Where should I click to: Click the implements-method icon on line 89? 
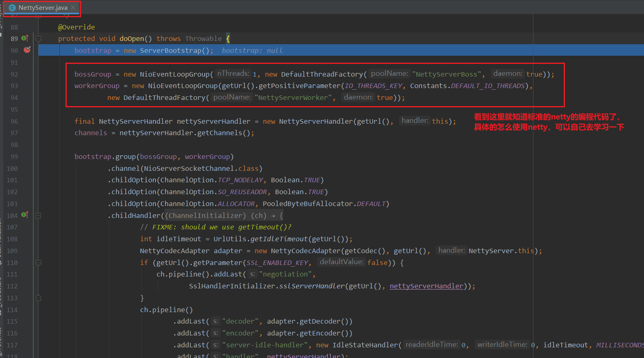[25, 39]
